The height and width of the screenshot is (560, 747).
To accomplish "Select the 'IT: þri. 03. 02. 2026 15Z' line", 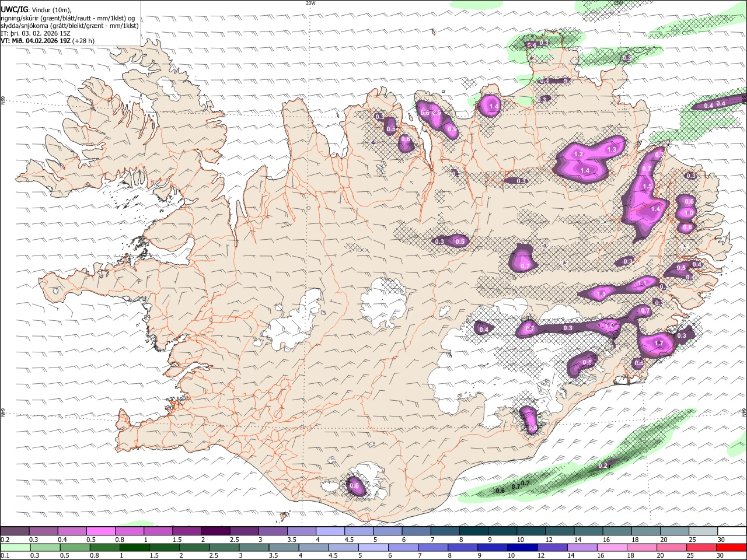I will pos(36,33).
